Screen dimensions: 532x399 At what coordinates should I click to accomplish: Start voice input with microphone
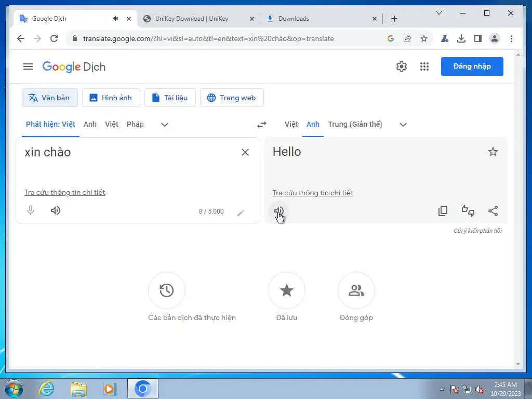(31, 210)
